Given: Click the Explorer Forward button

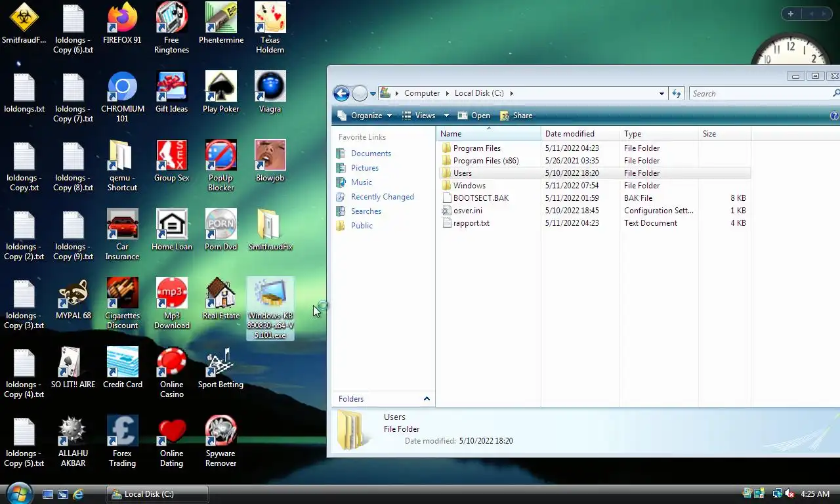Looking at the screenshot, I should pyautogui.click(x=360, y=93).
